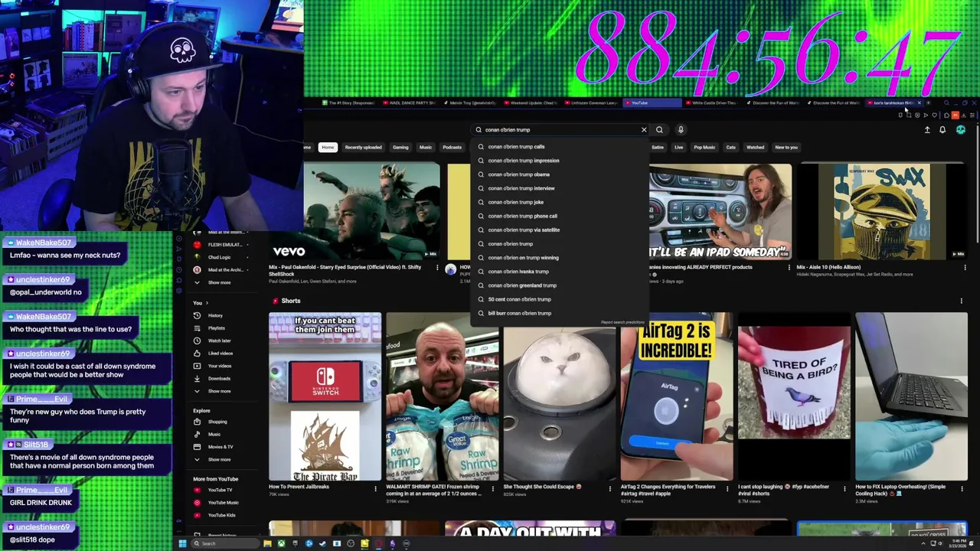Open the YouTube create/upload icon
Screen dimensions: 980x551
click(x=927, y=130)
